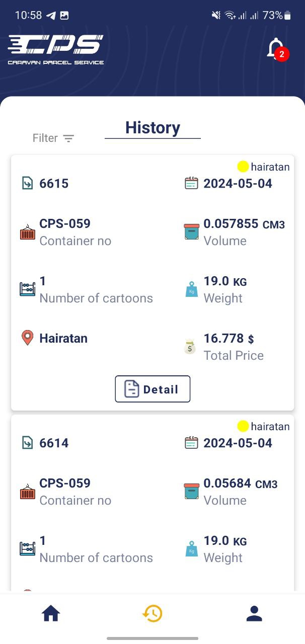305x644 pixels.
Task: Tap the Total Price money bag icon
Action: [190, 347]
